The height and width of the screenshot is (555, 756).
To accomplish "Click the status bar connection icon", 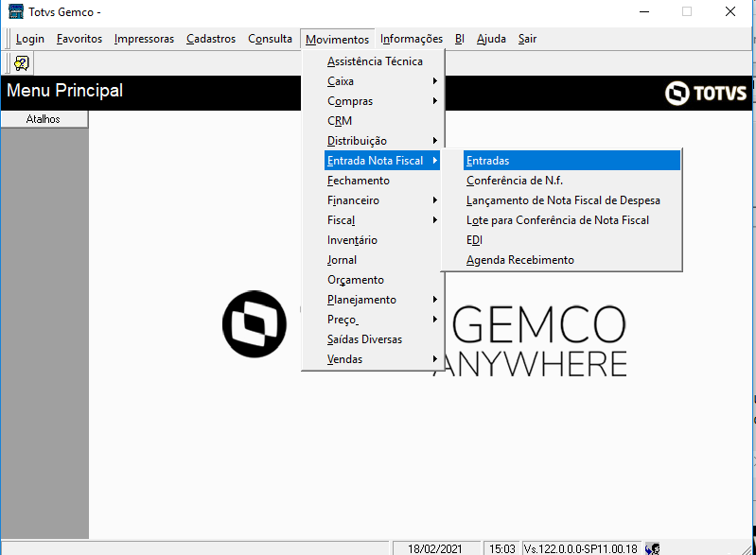I will [652, 548].
